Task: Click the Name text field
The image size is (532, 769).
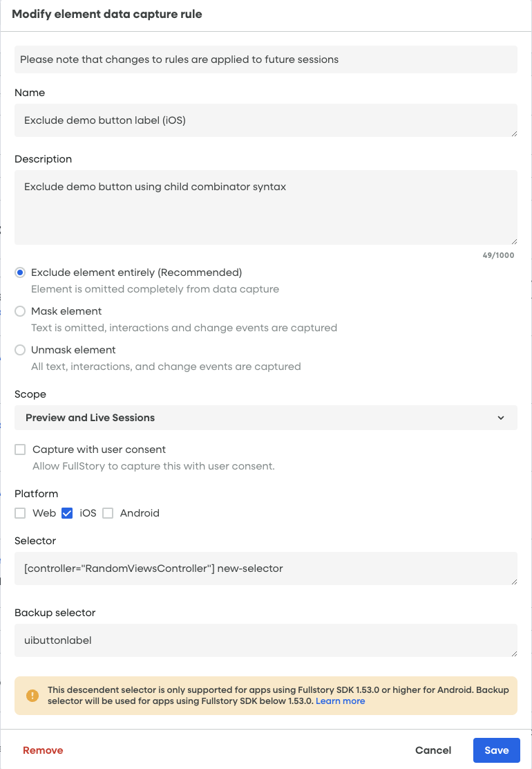Action: [x=265, y=120]
